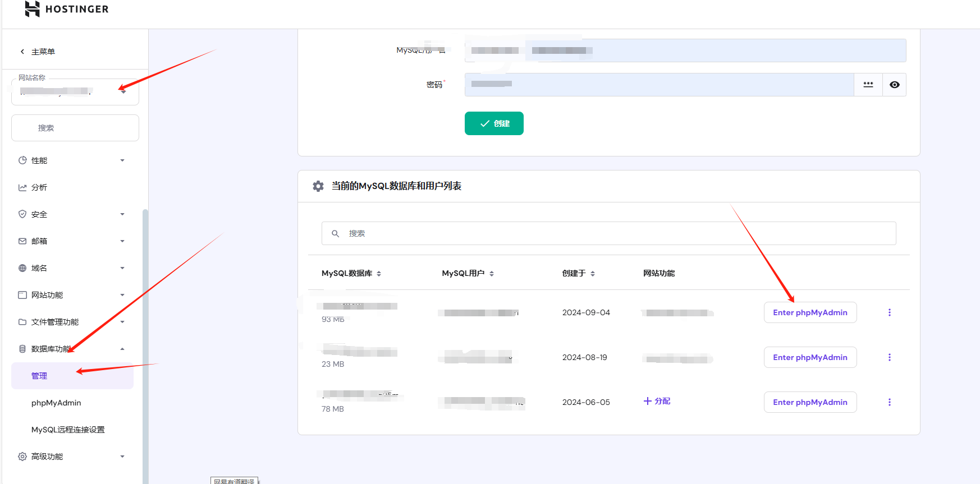Expand the sidebar 网站功能 arrow

pyautogui.click(x=122, y=295)
